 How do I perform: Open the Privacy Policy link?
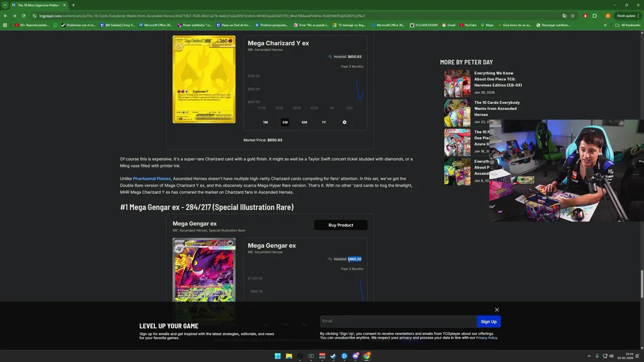coord(486,338)
